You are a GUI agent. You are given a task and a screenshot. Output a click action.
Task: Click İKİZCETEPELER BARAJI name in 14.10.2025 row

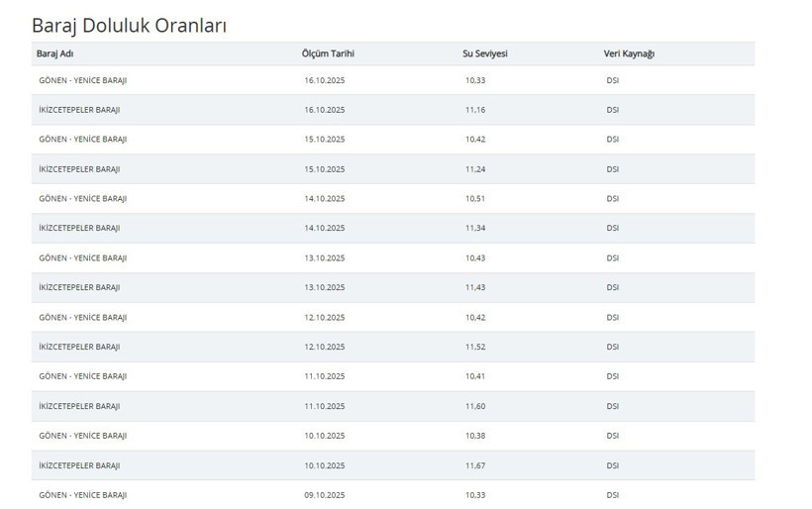[x=79, y=229]
